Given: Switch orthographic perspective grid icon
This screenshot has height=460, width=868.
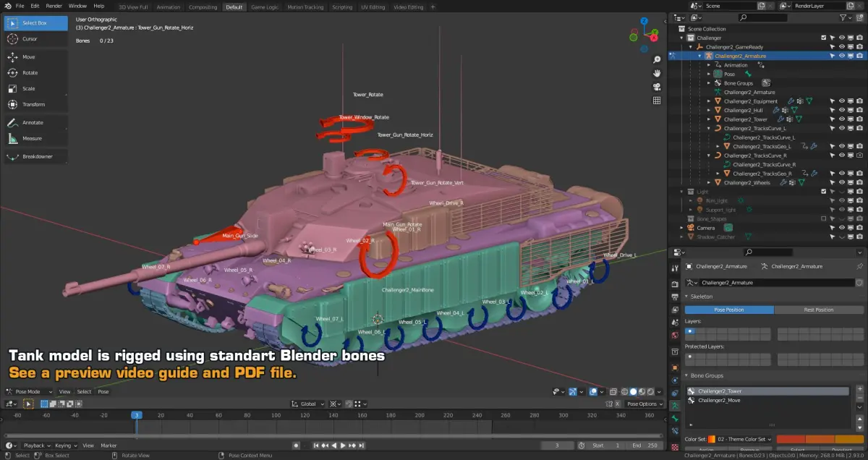Looking at the screenshot, I should pyautogui.click(x=657, y=101).
